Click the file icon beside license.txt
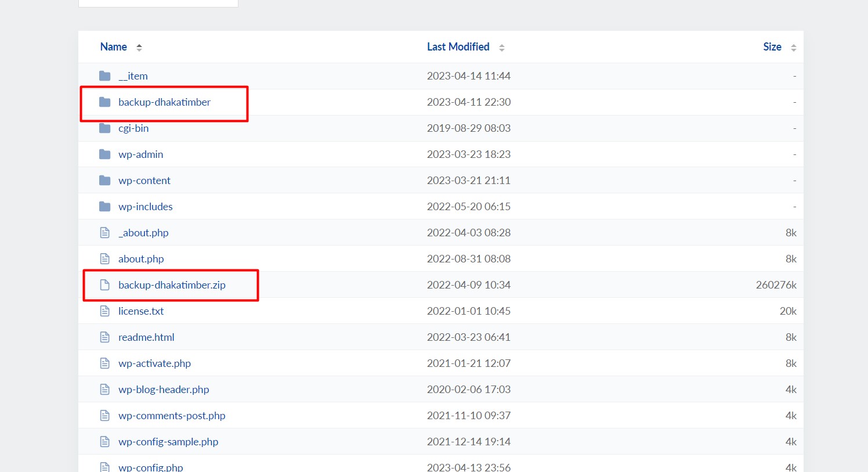The height and width of the screenshot is (472, 868). pos(104,311)
